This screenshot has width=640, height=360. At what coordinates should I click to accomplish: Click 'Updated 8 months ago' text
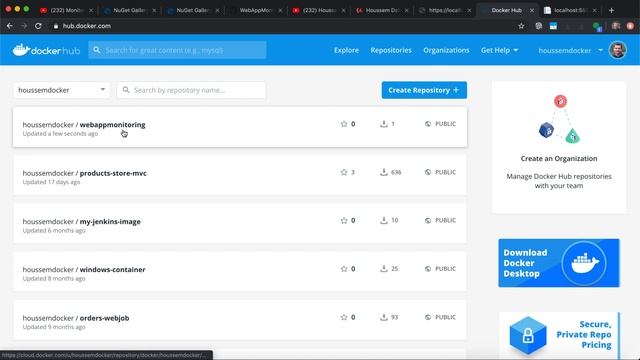54,278
